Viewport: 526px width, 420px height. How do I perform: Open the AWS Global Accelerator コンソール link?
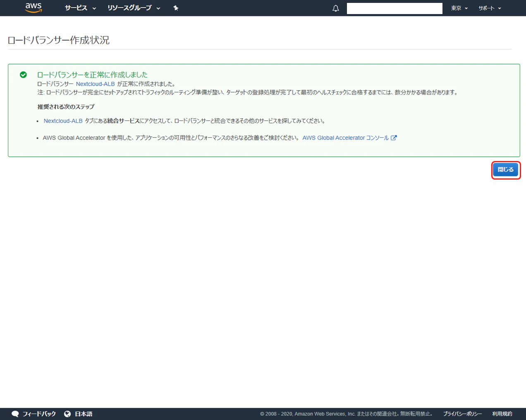345,138
